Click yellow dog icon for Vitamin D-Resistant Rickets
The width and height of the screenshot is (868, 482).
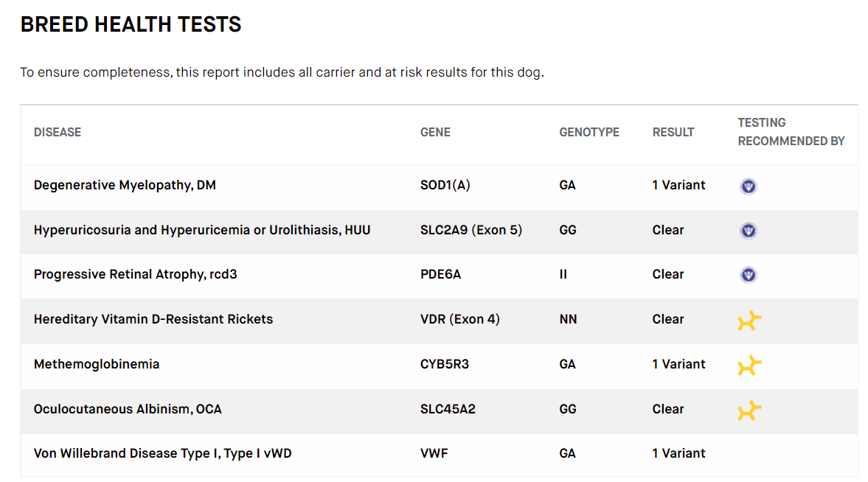[749, 321]
